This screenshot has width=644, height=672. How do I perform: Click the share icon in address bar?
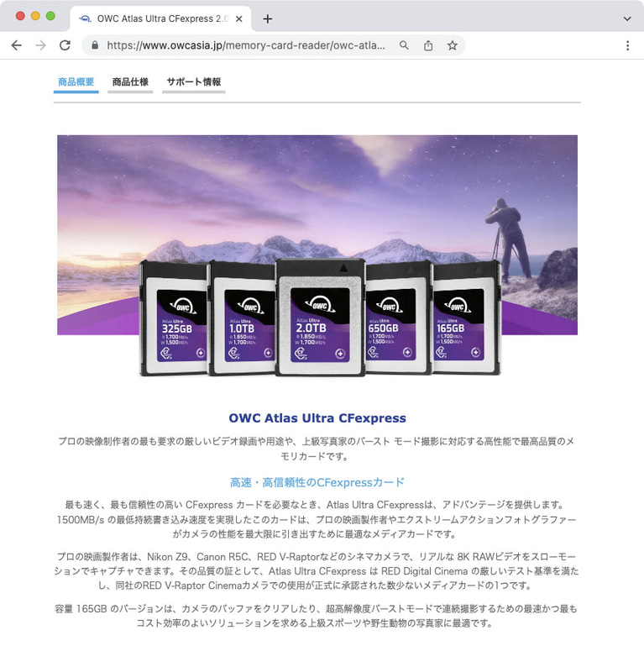click(x=428, y=45)
